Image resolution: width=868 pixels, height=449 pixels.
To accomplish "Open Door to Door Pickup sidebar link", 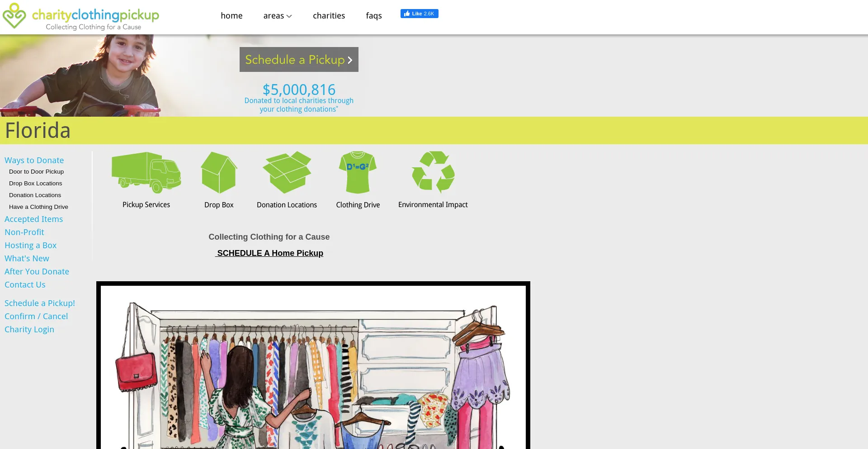I will click(x=36, y=172).
